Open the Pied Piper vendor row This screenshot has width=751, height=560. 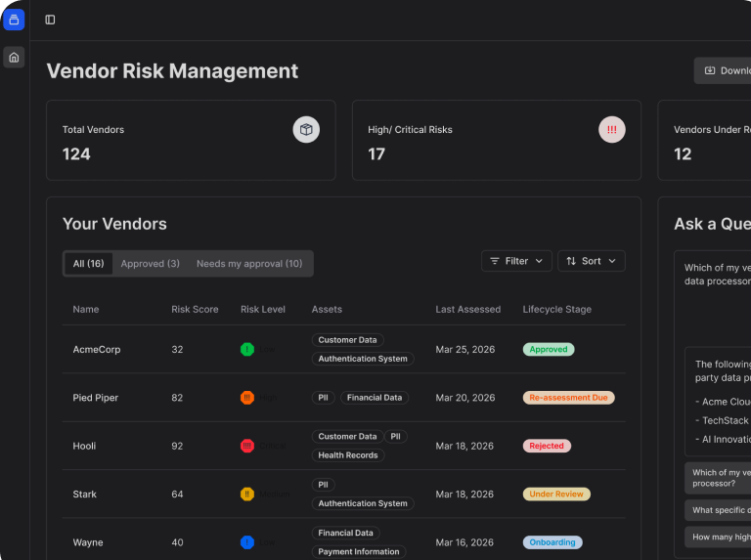coord(344,398)
